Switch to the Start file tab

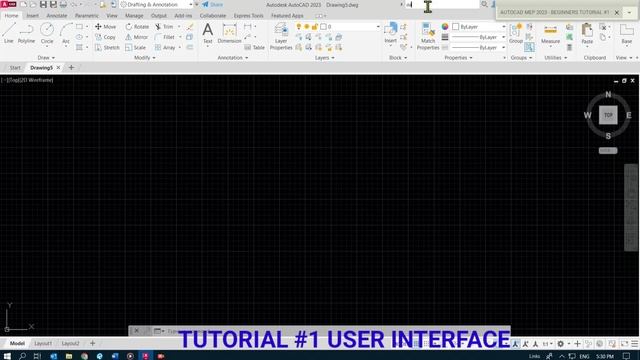coord(15,68)
